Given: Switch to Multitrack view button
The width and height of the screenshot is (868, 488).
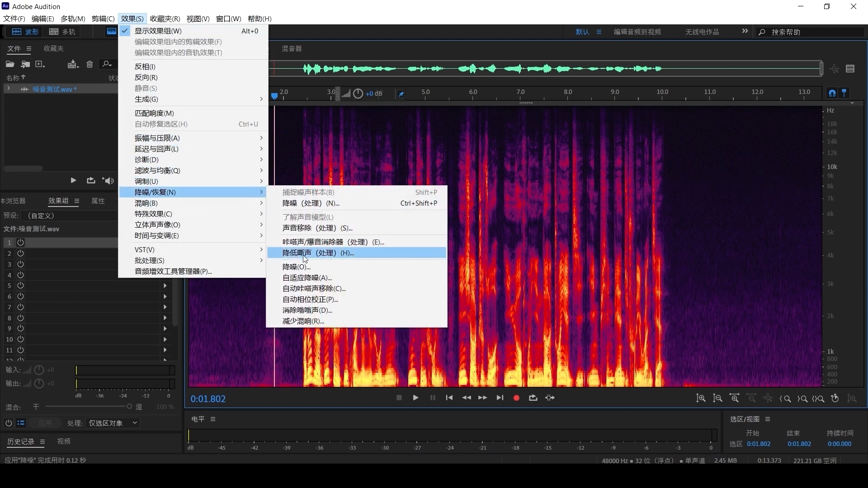Looking at the screenshot, I should (x=63, y=32).
